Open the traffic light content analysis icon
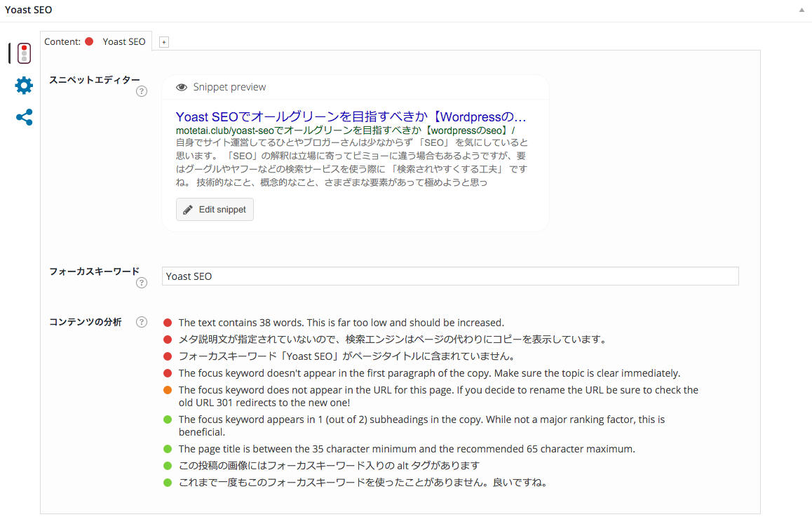Screen dimensions: 812x524 (x=24, y=53)
